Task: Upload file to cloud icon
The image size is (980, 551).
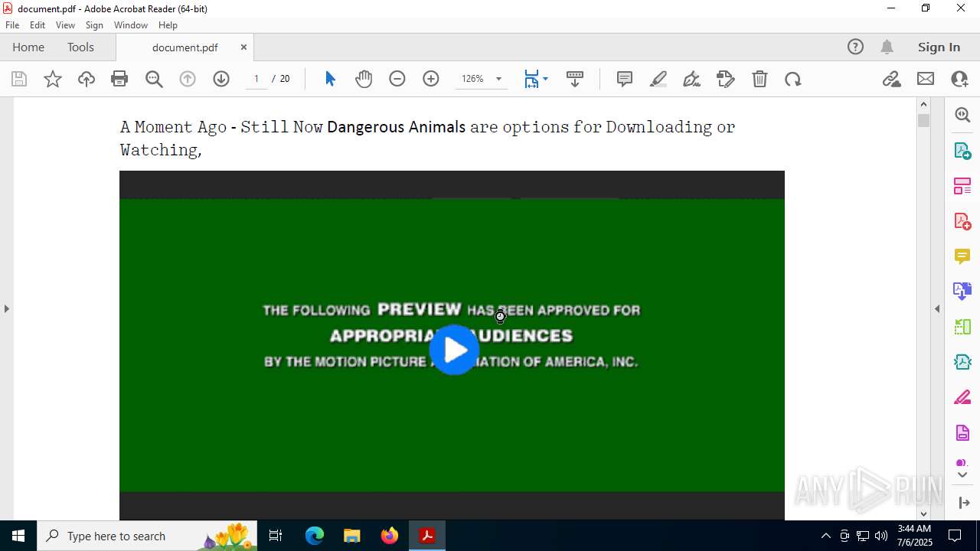Action: pos(87,79)
